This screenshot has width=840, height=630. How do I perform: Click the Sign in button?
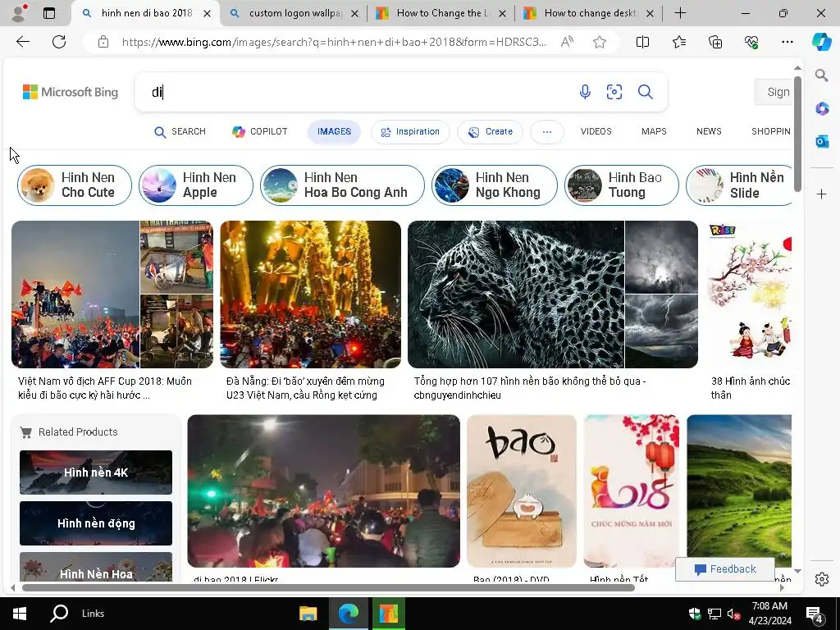point(773,92)
